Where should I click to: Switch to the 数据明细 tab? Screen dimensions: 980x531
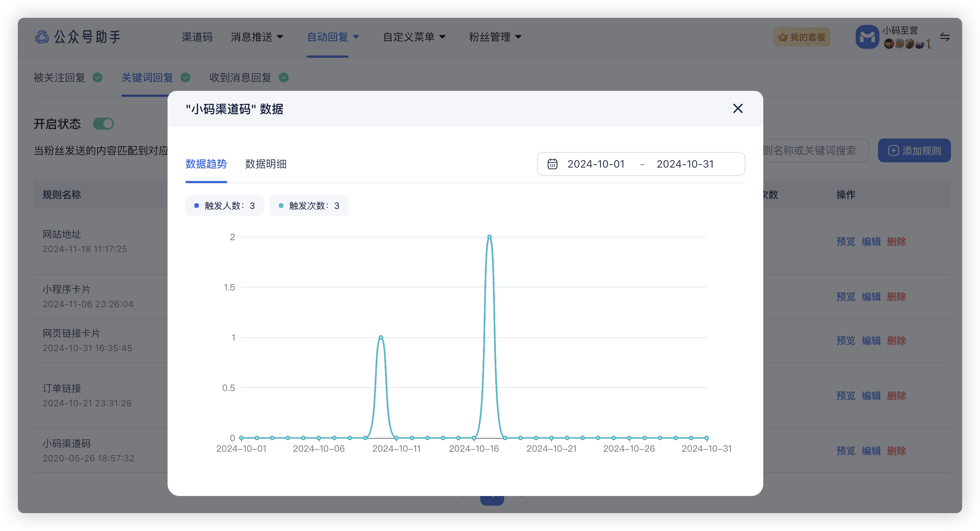(265, 164)
